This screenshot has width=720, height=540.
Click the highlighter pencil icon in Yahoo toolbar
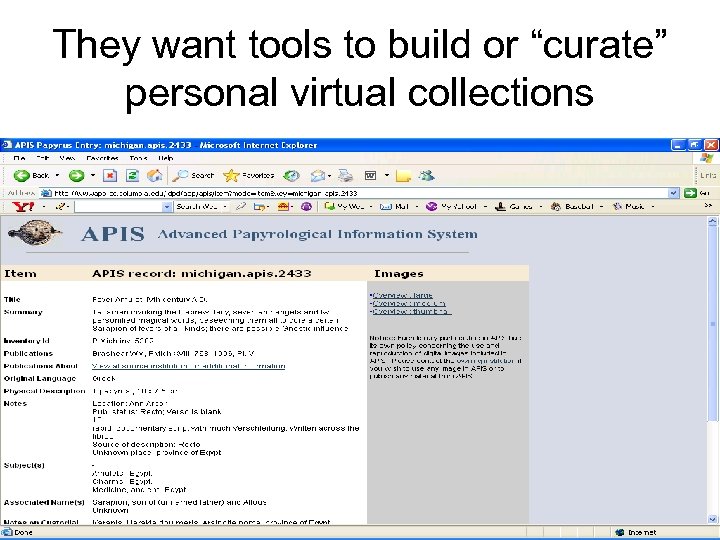pos(241,207)
